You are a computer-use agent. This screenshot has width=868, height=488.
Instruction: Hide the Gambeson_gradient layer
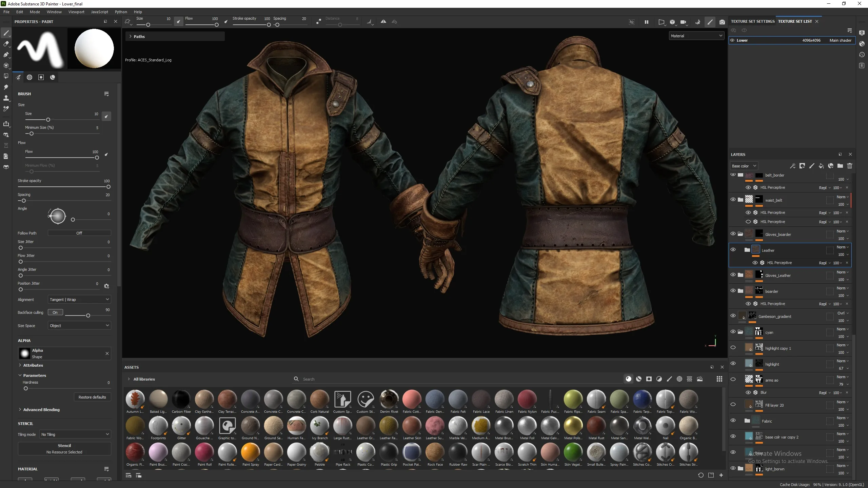click(733, 316)
